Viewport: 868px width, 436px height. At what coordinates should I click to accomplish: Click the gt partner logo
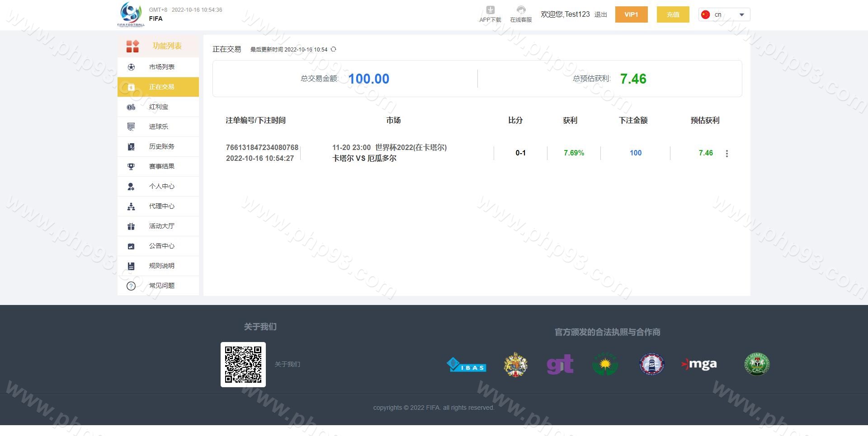click(560, 364)
